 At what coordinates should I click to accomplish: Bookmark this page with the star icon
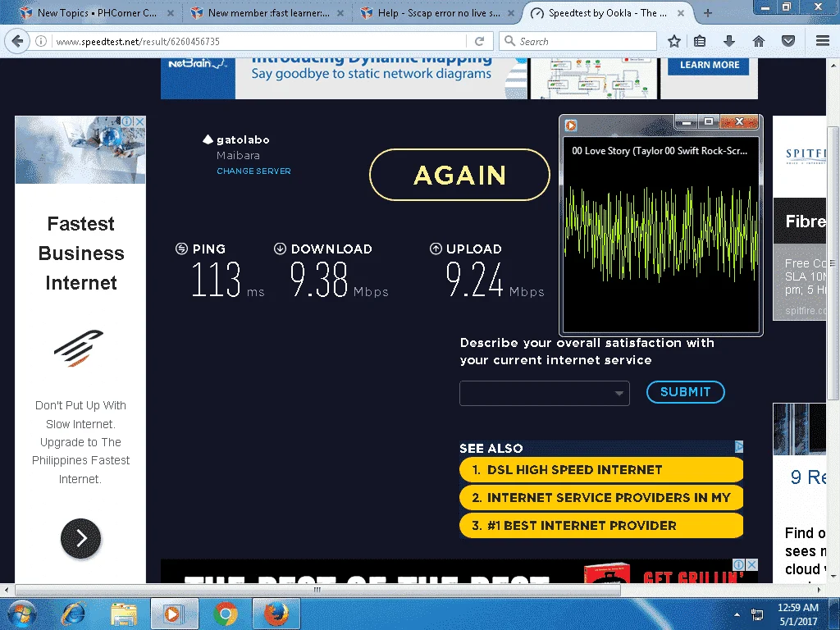(x=674, y=41)
